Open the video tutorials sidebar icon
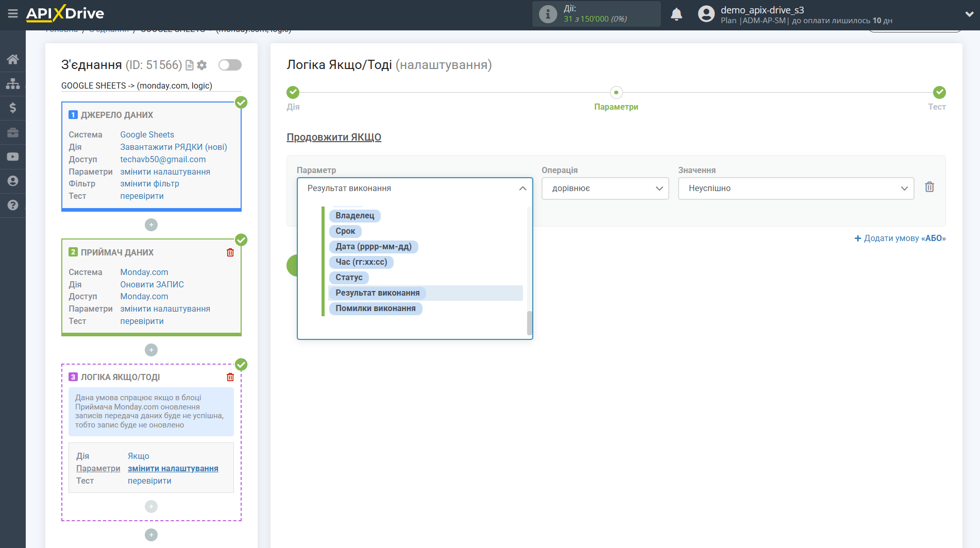 (x=13, y=157)
